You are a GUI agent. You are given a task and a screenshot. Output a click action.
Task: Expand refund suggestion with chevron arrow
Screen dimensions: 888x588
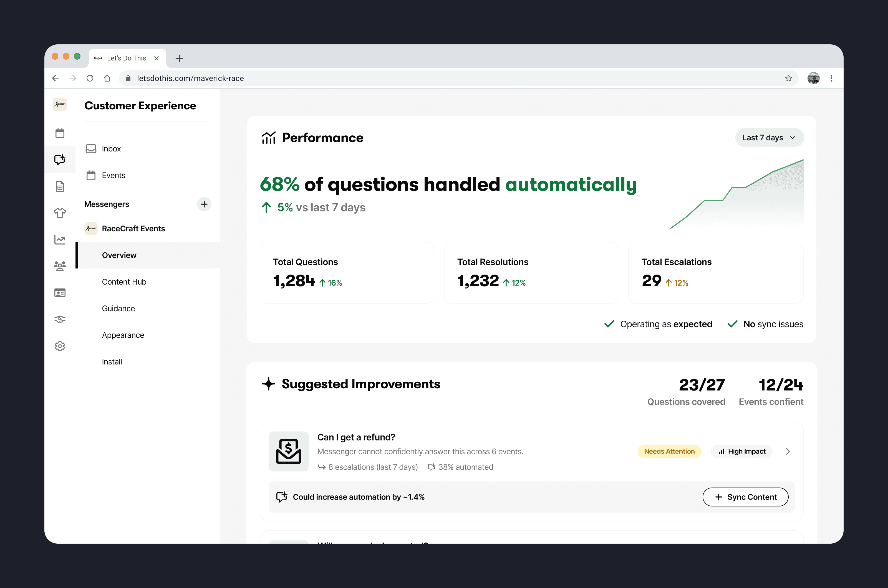tap(788, 452)
